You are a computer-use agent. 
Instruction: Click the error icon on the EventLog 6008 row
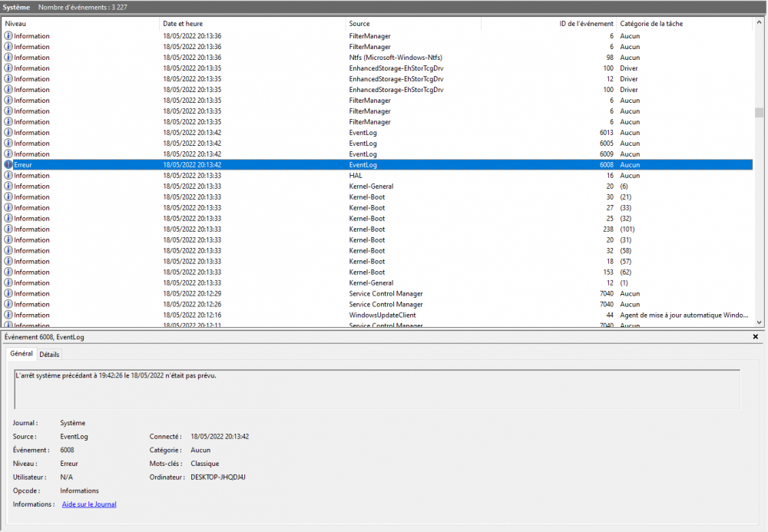9,165
